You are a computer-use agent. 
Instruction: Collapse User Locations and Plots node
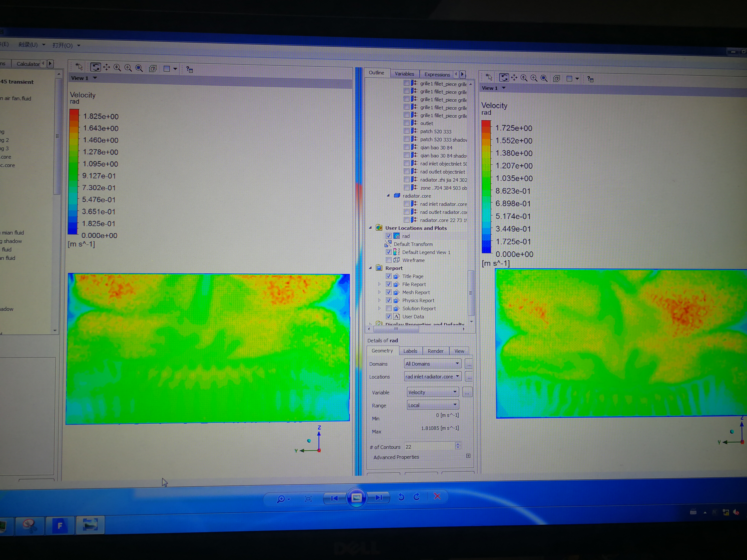tap(370, 228)
